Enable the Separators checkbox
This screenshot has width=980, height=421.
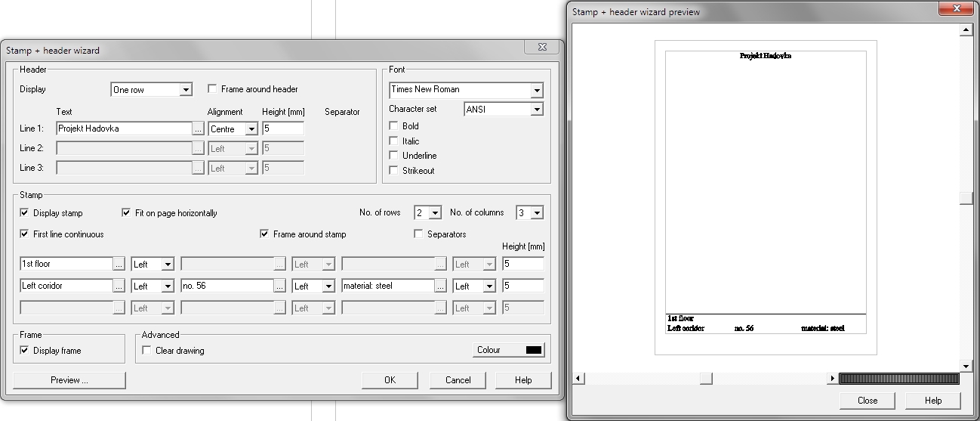(x=418, y=234)
